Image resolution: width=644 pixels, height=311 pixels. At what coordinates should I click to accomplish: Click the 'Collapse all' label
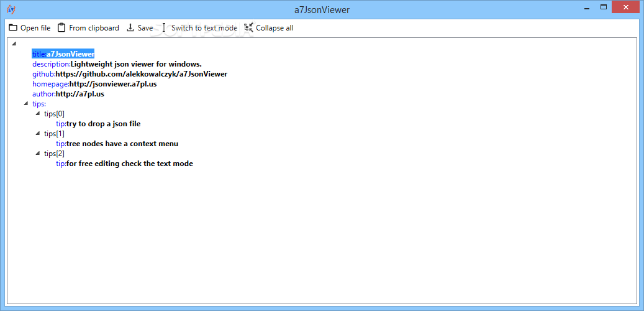(x=274, y=28)
